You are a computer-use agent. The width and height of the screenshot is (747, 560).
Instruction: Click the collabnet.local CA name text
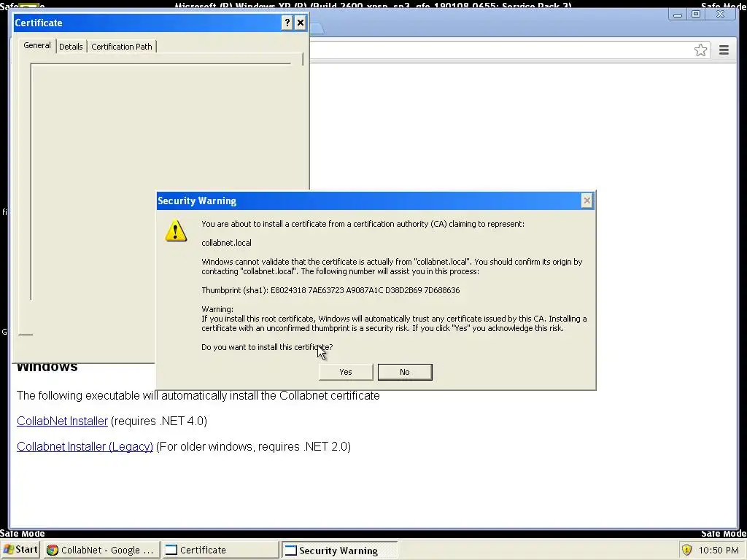(226, 243)
